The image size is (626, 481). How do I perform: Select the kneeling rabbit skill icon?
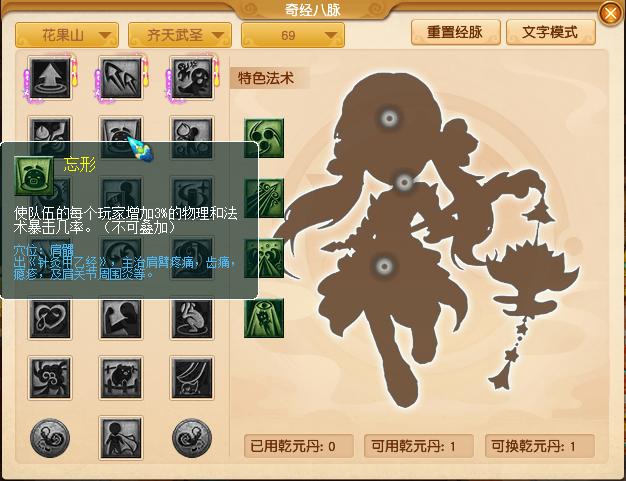point(192,319)
